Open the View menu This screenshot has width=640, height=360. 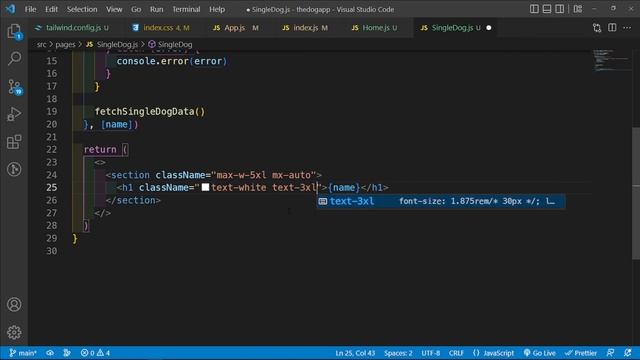tap(114, 9)
